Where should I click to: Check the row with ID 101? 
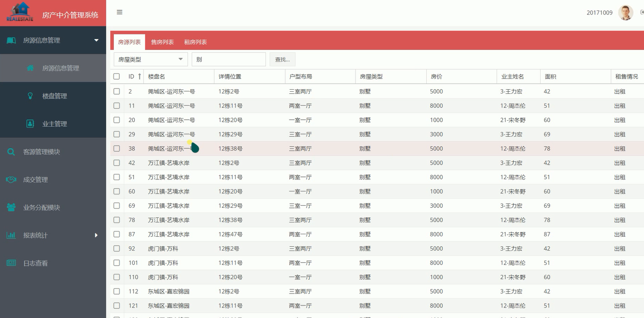click(x=117, y=263)
